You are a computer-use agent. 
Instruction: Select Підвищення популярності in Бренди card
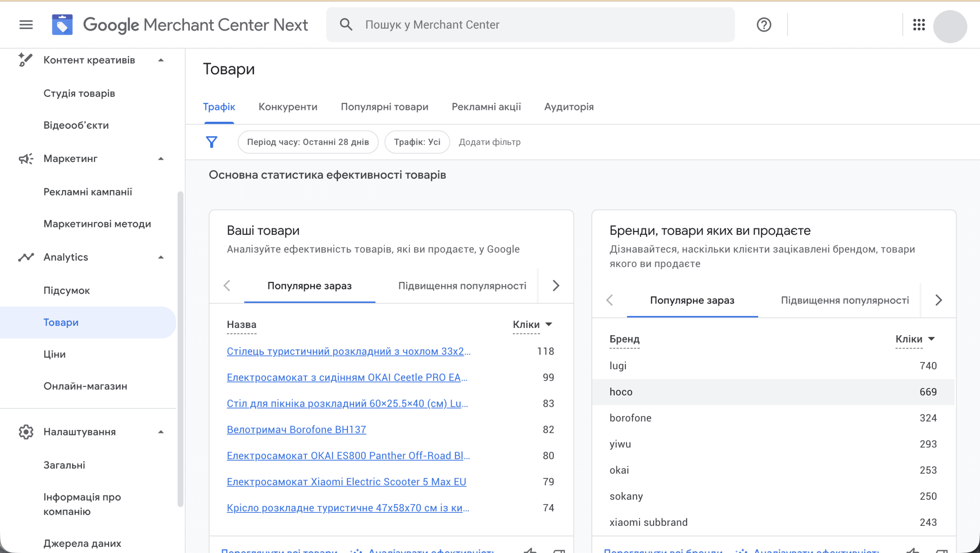845,300
